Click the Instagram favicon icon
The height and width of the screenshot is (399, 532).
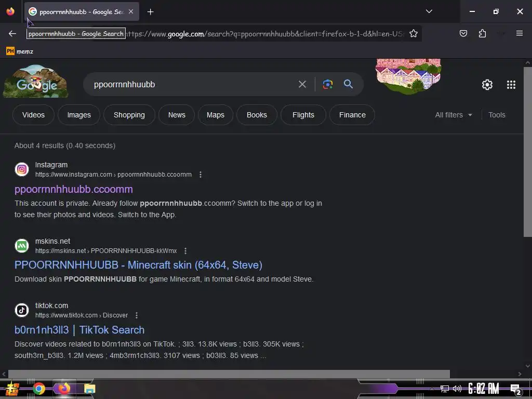pyautogui.click(x=22, y=169)
